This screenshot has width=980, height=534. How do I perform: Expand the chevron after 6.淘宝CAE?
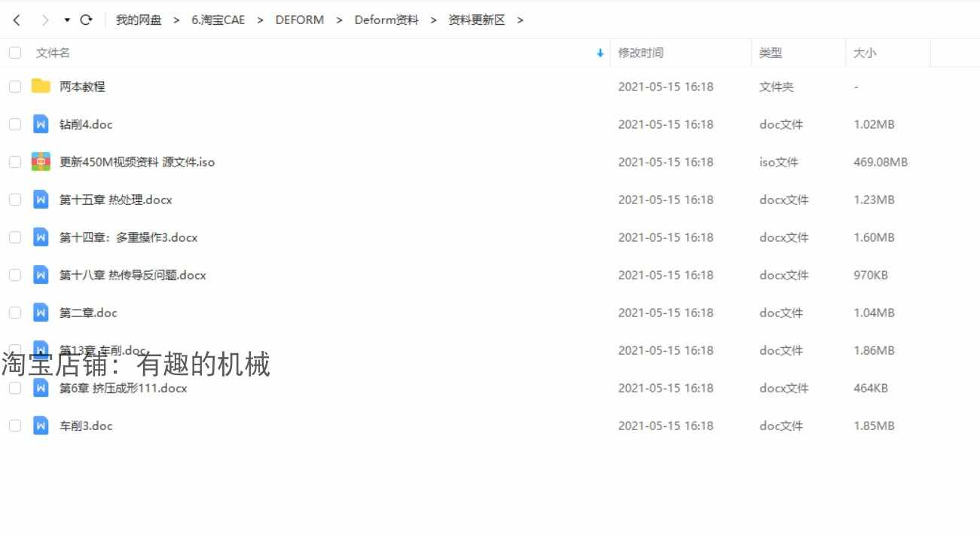(x=260, y=20)
